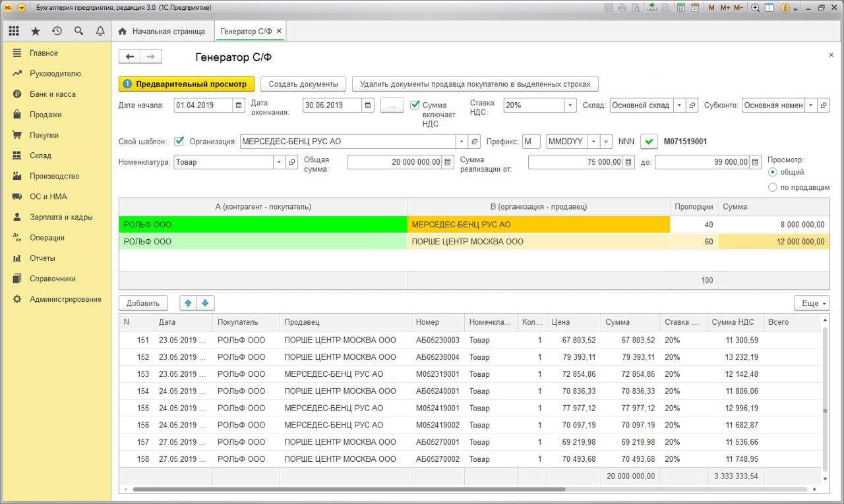This screenshot has width=844, height=504.
Task: Click the horizontal scrollbar of the table
Action: 349,490
